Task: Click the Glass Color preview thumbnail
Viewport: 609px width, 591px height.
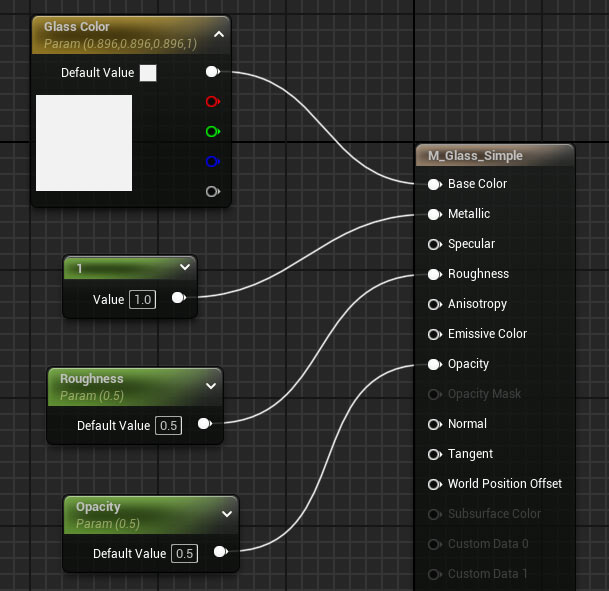Action: pos(84,143)
